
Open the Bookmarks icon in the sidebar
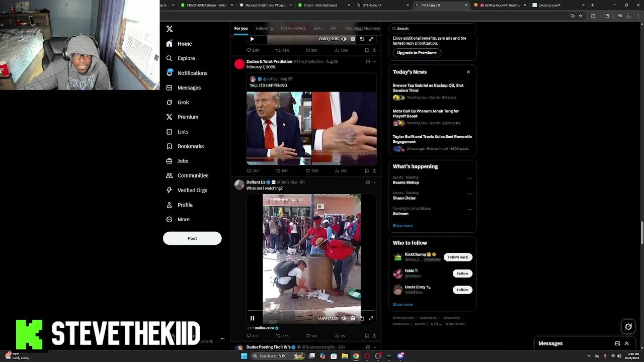click(169, 146)
